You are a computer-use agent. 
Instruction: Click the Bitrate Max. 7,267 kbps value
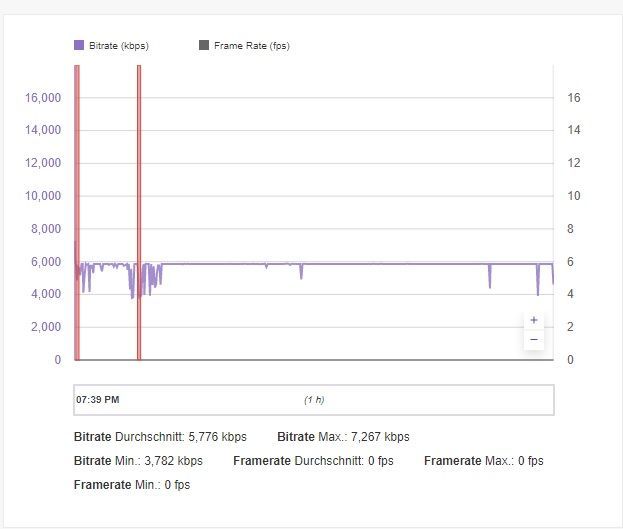[x=382, y=437]
